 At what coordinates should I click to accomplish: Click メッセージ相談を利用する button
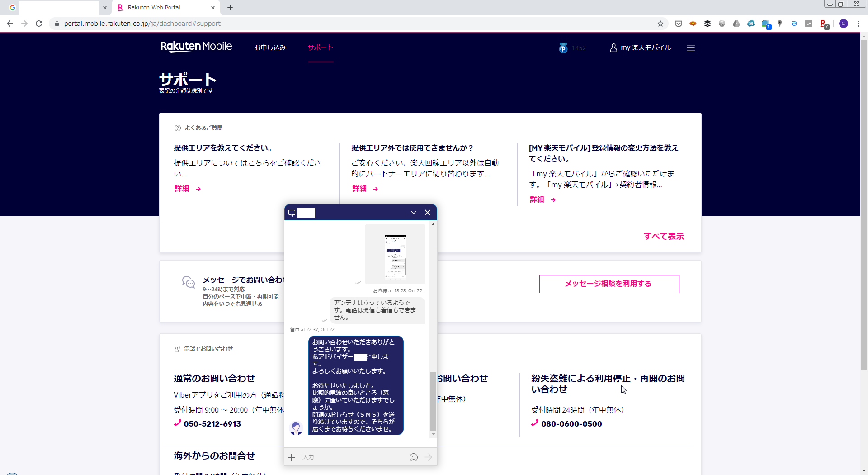pos(609,284)
